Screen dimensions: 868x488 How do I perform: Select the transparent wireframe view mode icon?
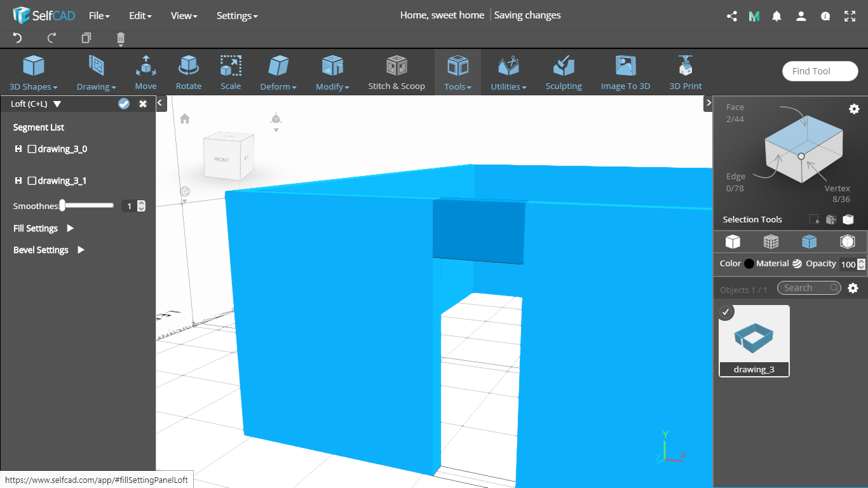[x=847, y=241]
